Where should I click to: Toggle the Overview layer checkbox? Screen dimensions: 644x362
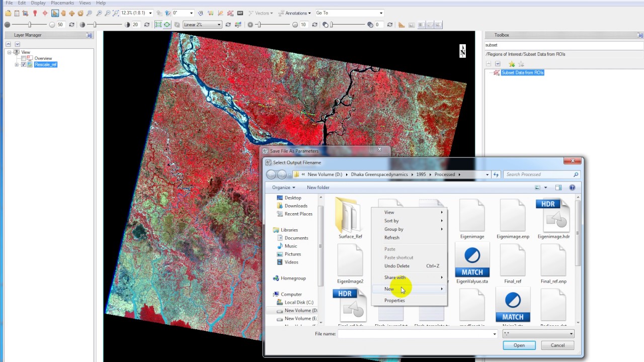[x=24, y=58]
